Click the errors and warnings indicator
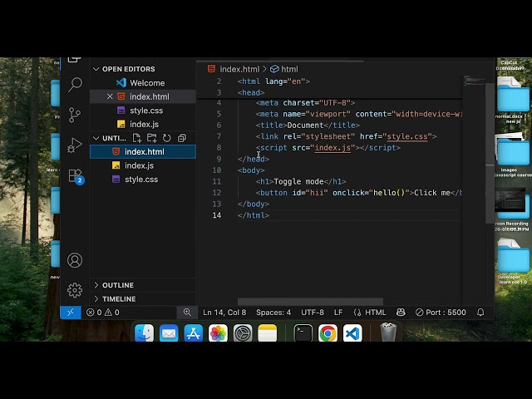The height and width of the screenshot is (399, 532). (103, 313)
